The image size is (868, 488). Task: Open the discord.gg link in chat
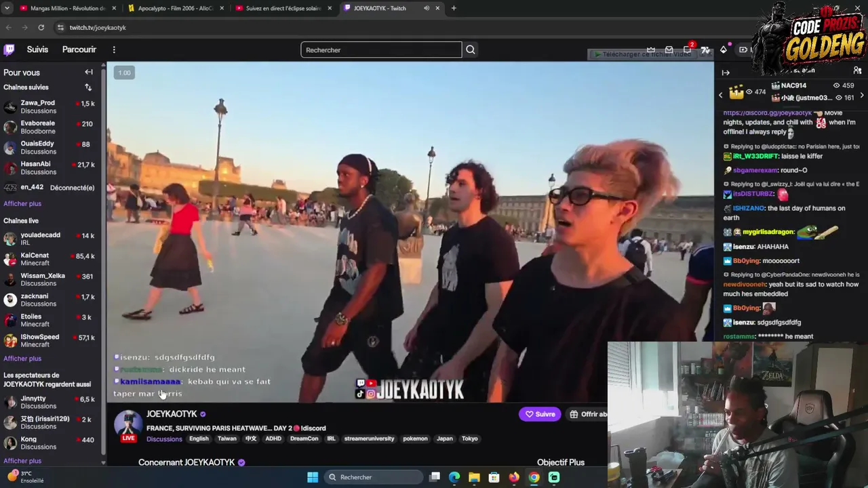coord(768,113)
